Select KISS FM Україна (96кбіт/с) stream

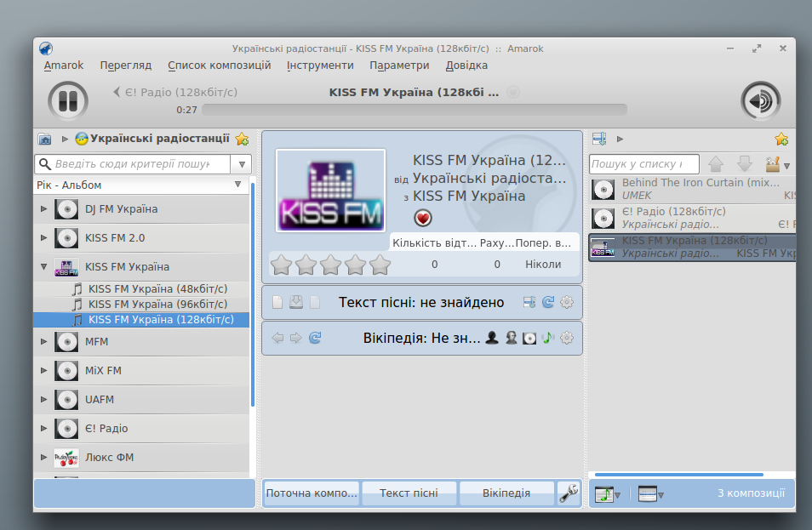tap(157, 305)
